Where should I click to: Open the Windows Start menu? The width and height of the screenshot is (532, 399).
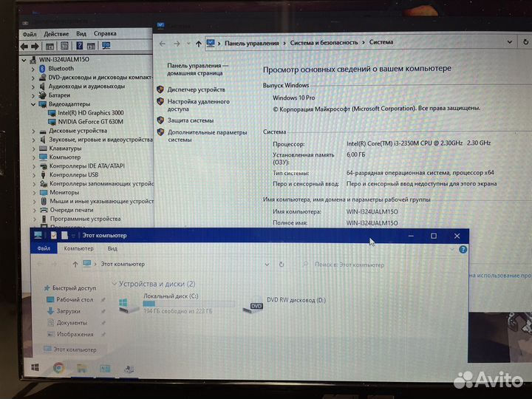pos(35,367)
